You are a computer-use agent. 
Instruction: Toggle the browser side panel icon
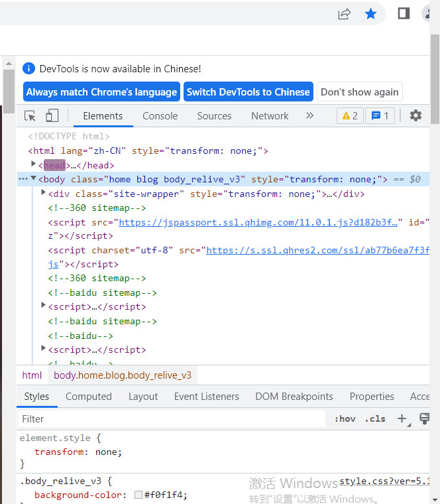point(404,13)
